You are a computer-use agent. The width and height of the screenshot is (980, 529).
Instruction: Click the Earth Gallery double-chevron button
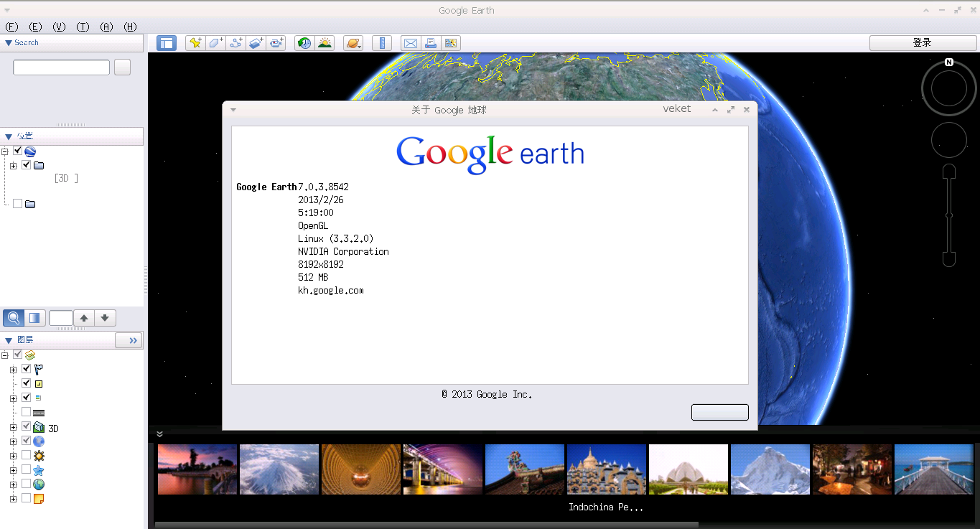[129, 340]
